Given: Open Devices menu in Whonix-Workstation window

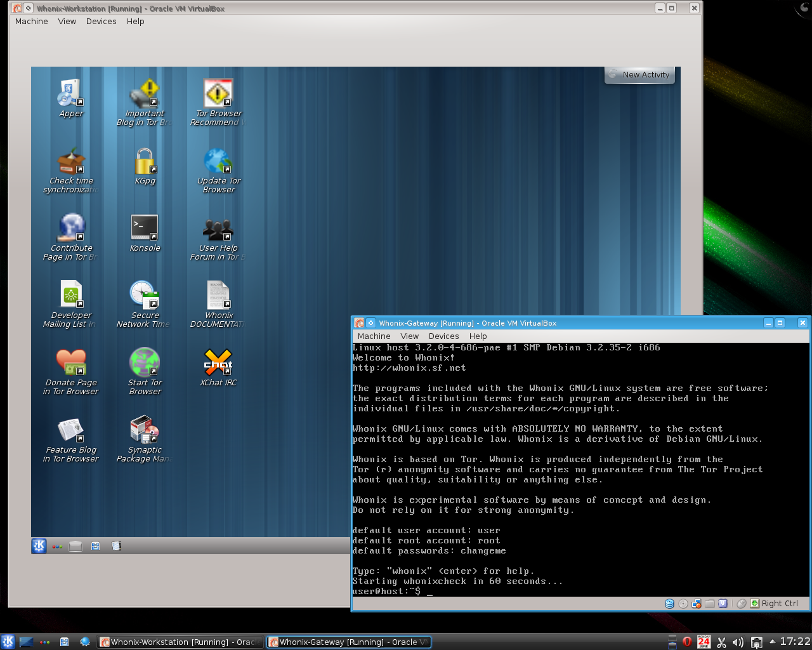Looking at the screenshot, I should [x=101, y=21].
